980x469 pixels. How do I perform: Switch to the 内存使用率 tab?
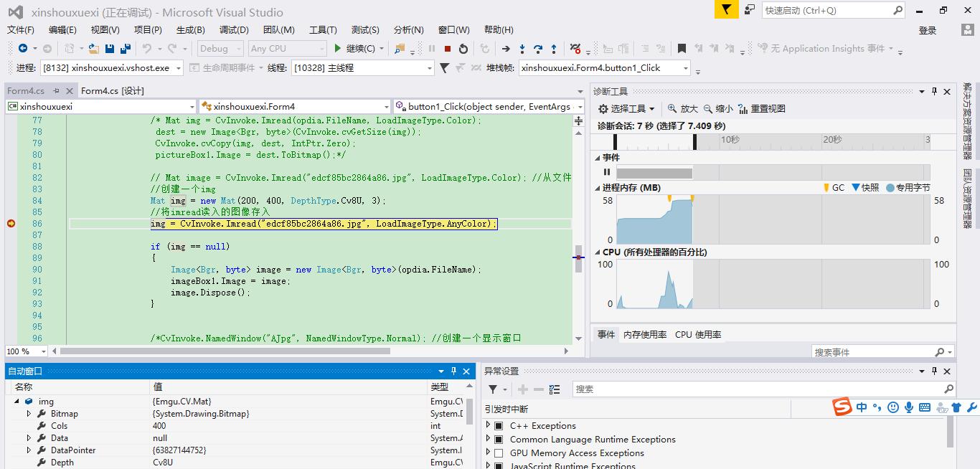(x=645, y=335)
